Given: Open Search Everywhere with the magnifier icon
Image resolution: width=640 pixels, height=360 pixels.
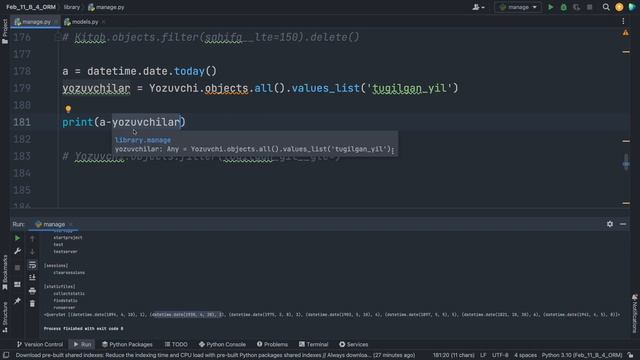Looking at the screenshot, I should pos(606,7).
